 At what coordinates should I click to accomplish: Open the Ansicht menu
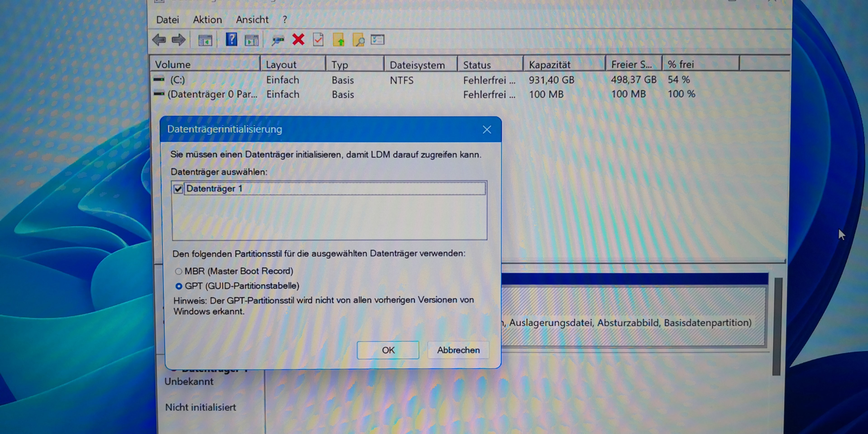[x=252, y=20]
